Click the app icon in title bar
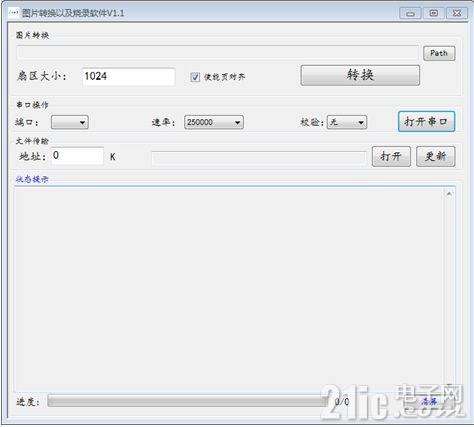 (x=13, y=13)
